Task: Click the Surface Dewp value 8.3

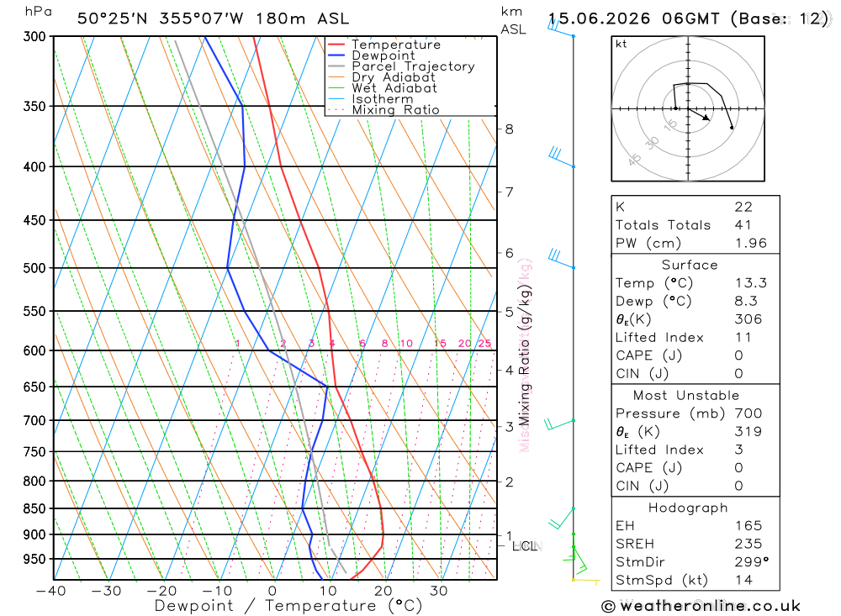Action: 746,302
